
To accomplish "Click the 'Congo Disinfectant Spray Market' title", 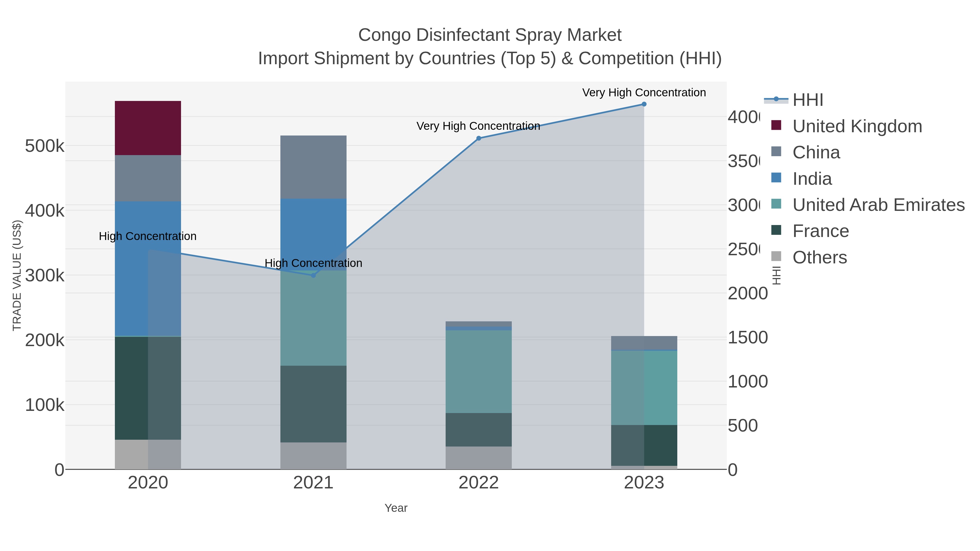I will [x=490, y=35].
